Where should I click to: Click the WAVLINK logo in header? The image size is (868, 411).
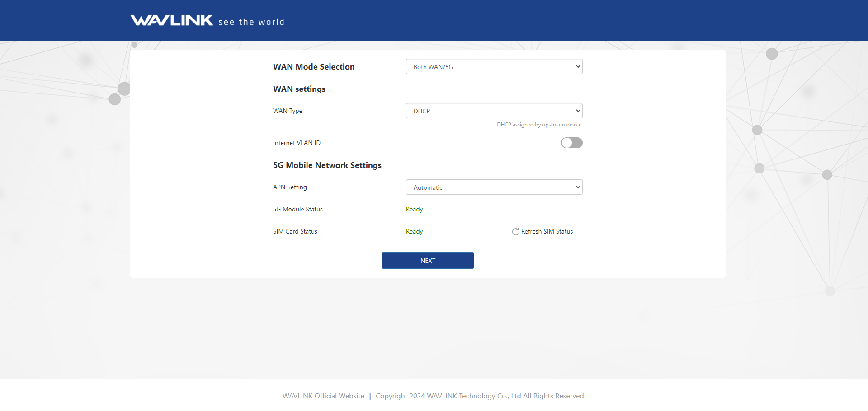pyautogui.click(x=172, y=20)
